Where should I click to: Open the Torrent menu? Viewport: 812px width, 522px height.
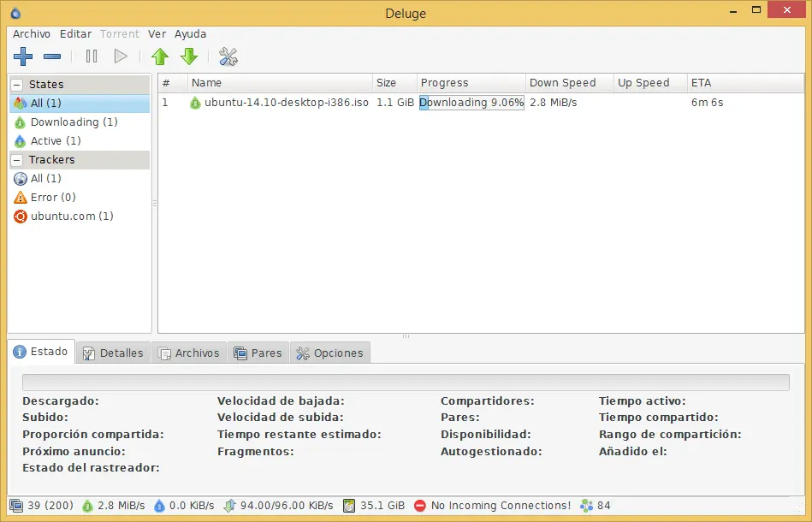[120, 33]
